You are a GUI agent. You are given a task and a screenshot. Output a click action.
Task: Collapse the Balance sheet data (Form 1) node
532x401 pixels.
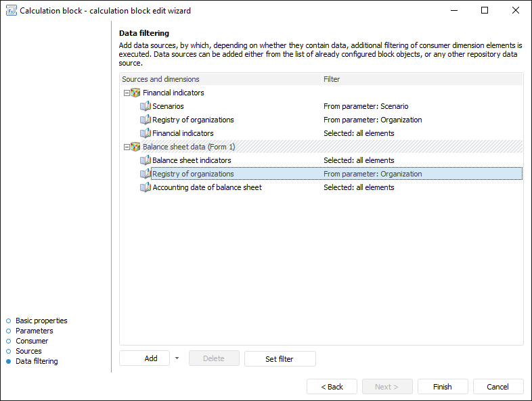(x=126, y=147)
